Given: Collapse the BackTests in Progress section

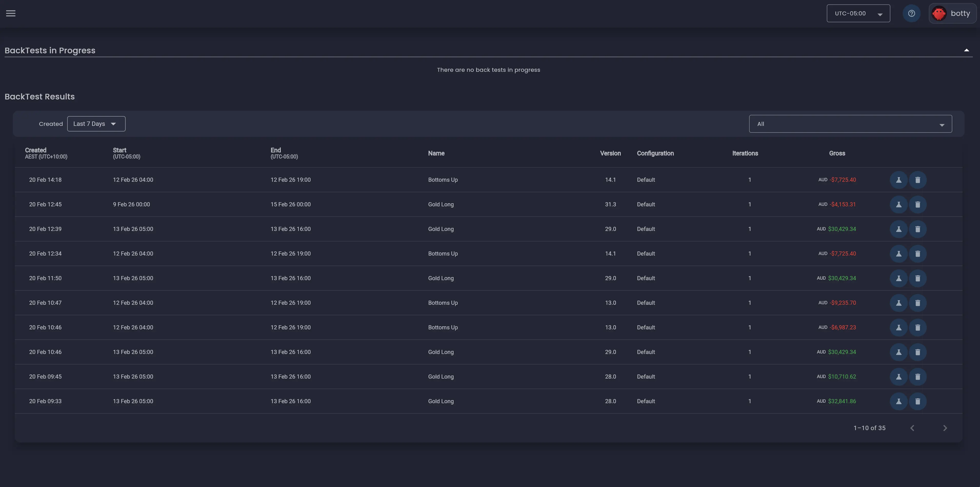Looking at the screenshot, I should point(967,49).
